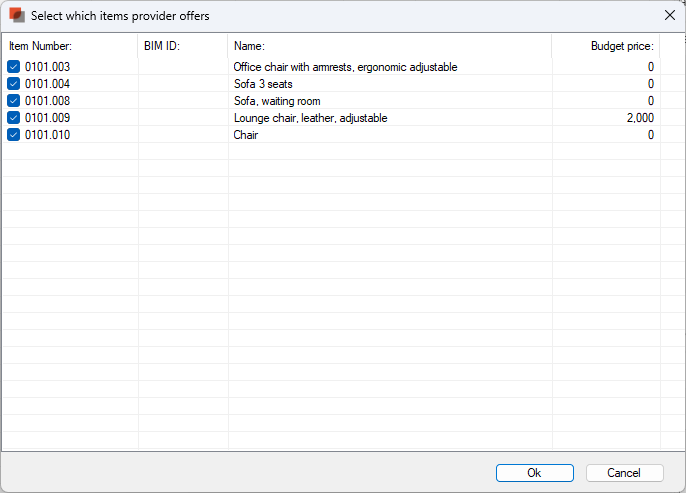Click the Cancel button

tap(625, 473)
